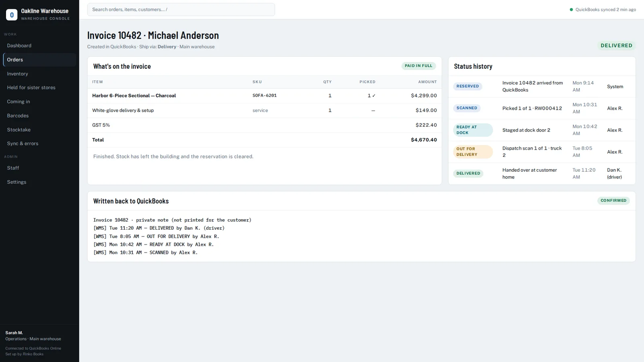
Task: Click the Oakline Warehouse logo icon
Action: coord(12,15)
